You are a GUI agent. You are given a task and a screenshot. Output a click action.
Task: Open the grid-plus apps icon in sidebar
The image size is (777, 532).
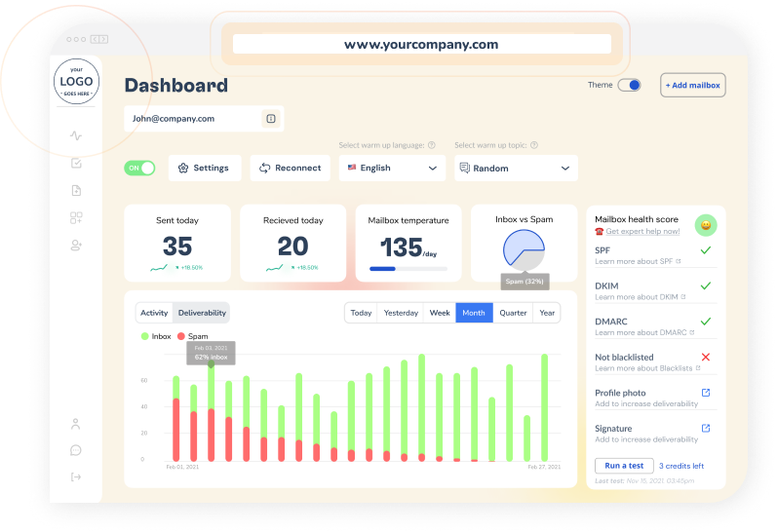coord(76,218)
